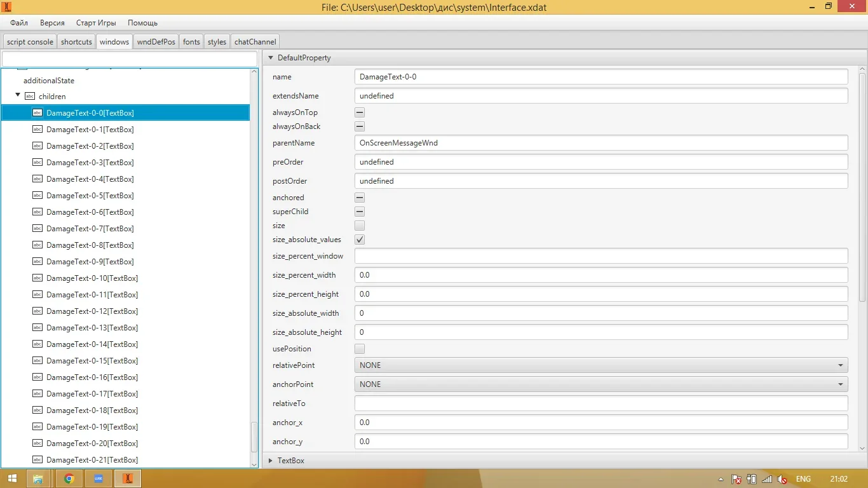Open File Explorer in the taskbar
Image resolution: width=868 pixels, height=488 pixels.
click(x=38, y=478)
